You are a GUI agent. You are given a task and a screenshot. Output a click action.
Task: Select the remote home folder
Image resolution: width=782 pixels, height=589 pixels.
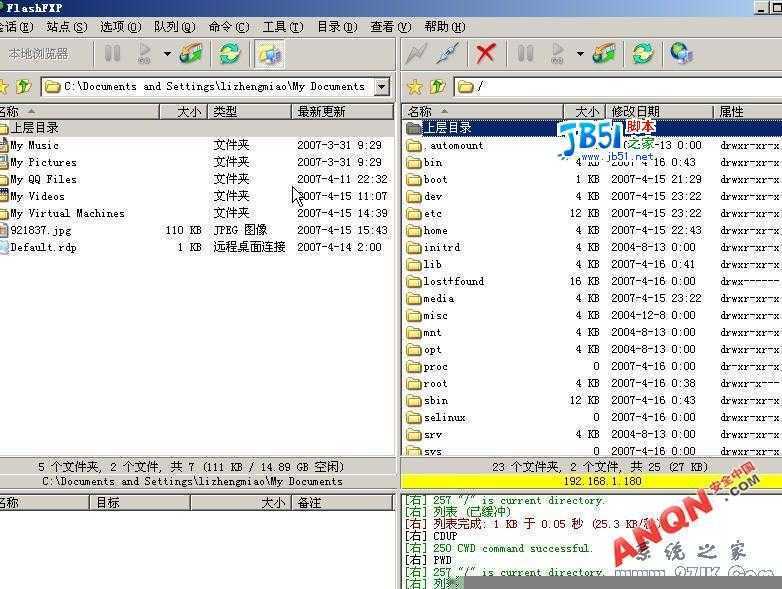(435, 230)
